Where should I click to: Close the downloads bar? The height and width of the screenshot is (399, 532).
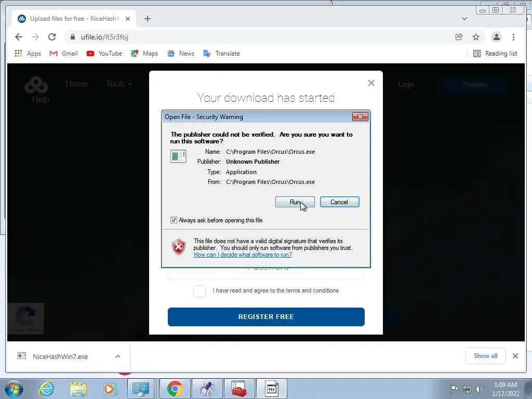(x=515, y=356)
